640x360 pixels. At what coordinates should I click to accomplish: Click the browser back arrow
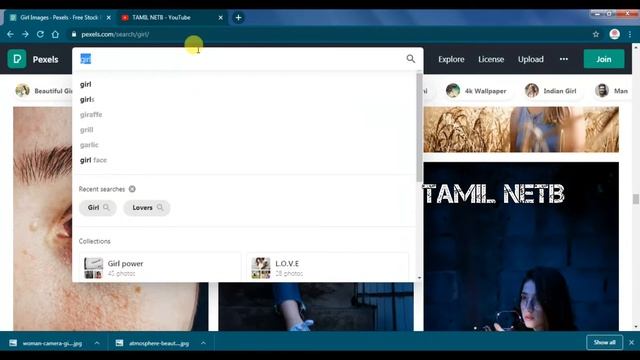tap(10, 34)
